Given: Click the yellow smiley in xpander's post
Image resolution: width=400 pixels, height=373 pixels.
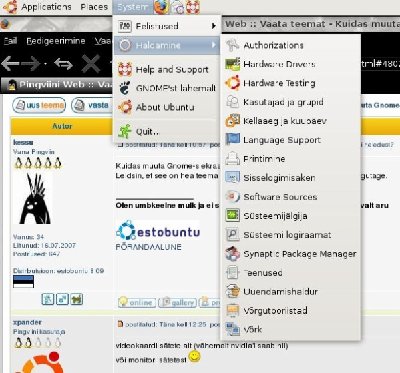Looking at the screenshot, I should point(195,357).
